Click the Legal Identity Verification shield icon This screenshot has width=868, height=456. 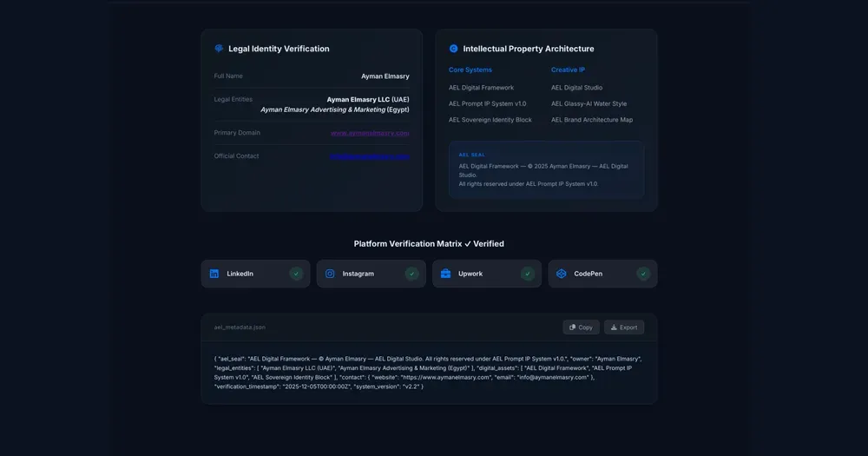pyautogui.click(x=219, y=49)
